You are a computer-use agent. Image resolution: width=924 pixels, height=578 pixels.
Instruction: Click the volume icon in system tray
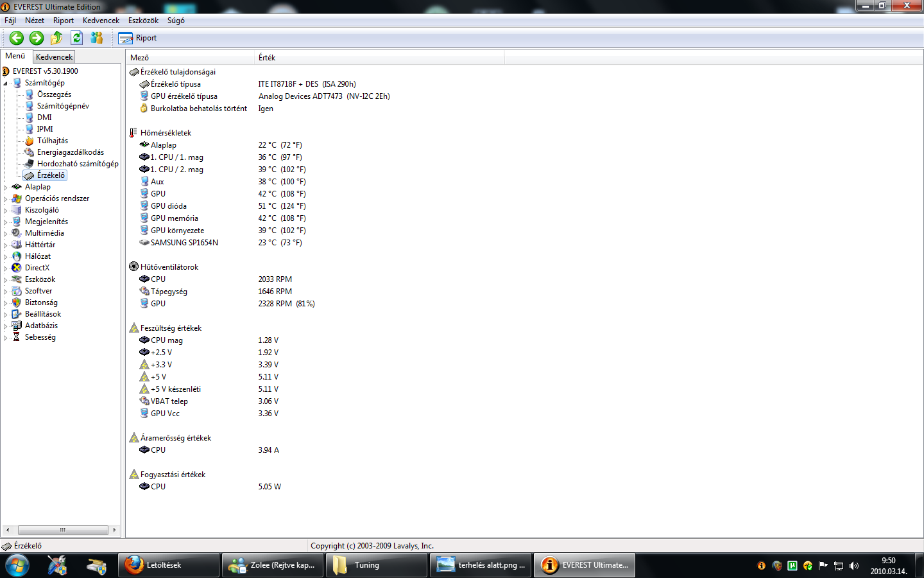(x=853, y=566)
